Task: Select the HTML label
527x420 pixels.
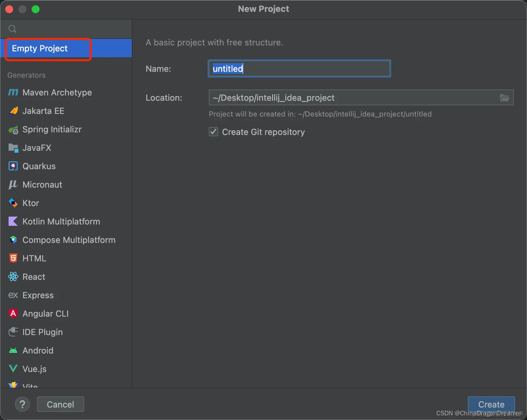Action: click(34, 258)
